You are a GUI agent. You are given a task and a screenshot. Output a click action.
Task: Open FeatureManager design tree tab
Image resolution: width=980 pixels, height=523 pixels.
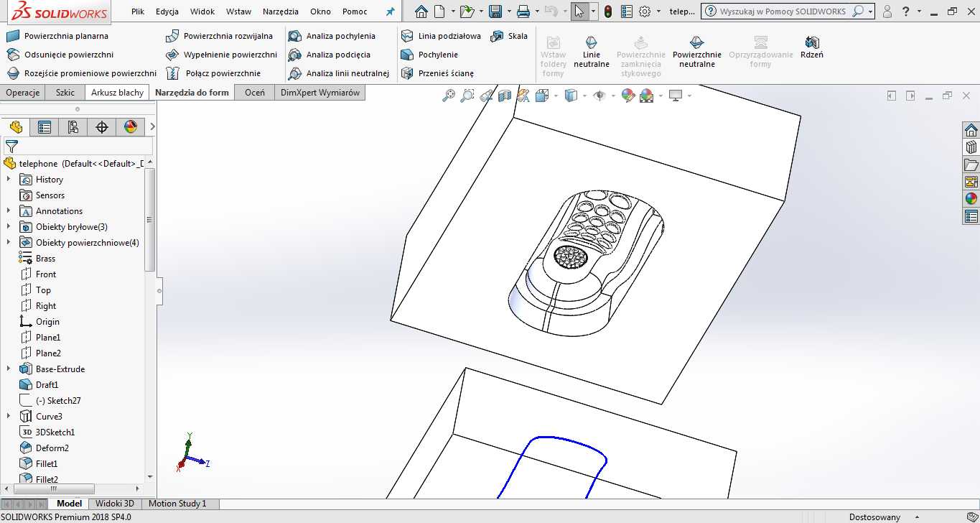16,127
